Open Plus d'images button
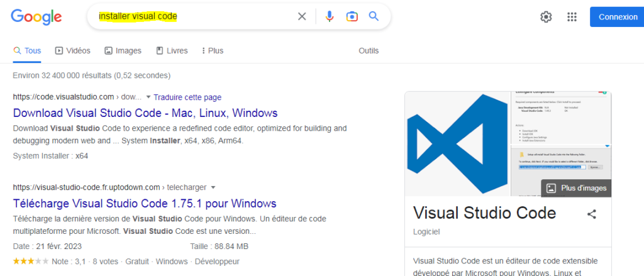Image resolution: width=644 pixels, height=276 pixels. point(576,188)
